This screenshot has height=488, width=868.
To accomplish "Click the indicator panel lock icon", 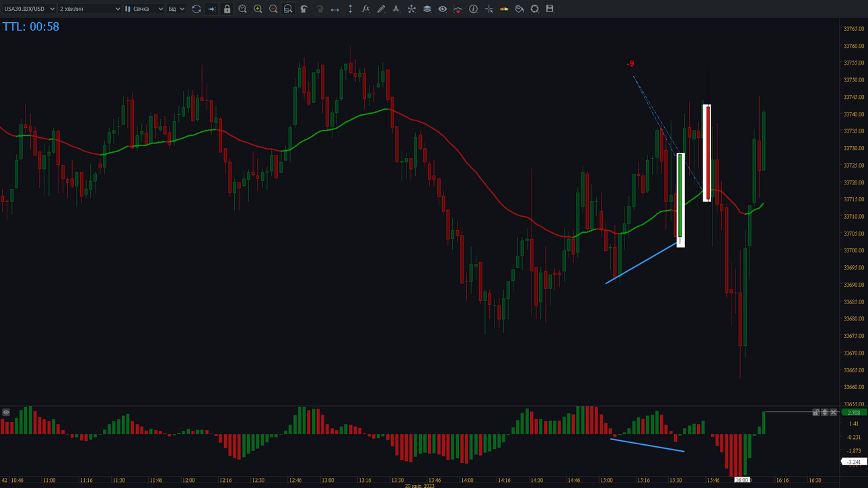I will (x=816, y=412).
